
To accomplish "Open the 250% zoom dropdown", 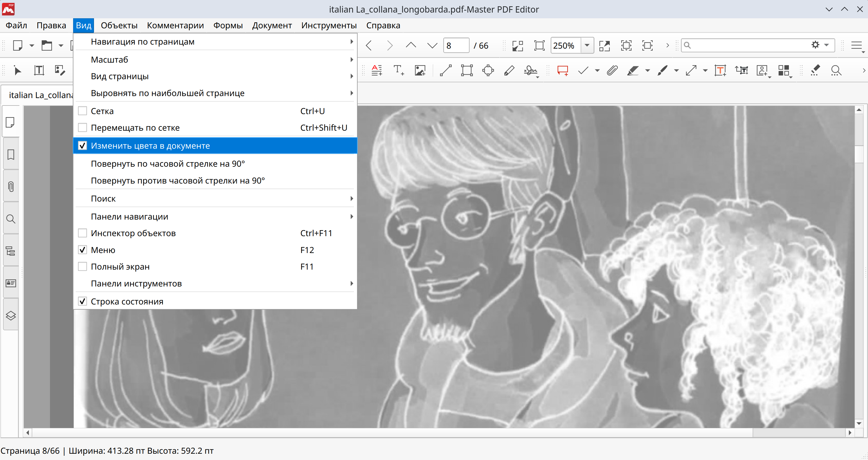I will click(587, 45).
